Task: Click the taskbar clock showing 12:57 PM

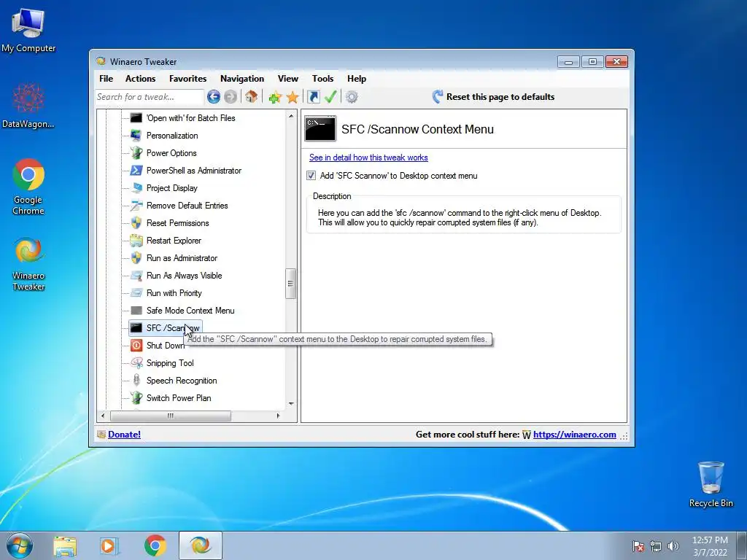Action: click(710, 546)
